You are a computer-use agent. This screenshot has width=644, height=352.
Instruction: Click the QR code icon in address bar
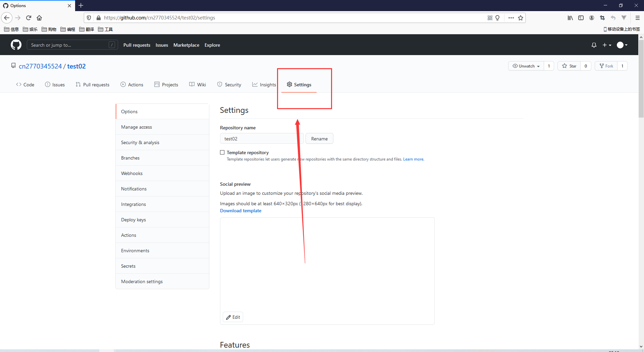tap(490, 18)
